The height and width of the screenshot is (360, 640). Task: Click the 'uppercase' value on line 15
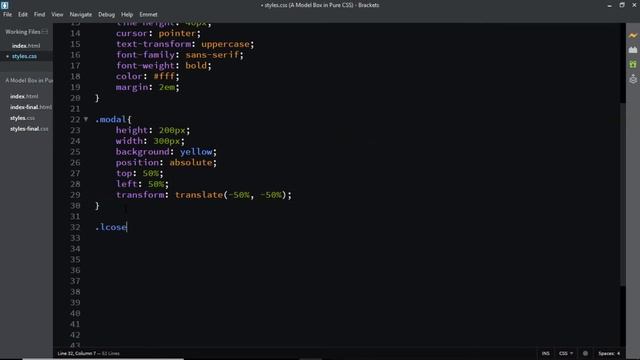pyautogui.click(x=225, y=44)
